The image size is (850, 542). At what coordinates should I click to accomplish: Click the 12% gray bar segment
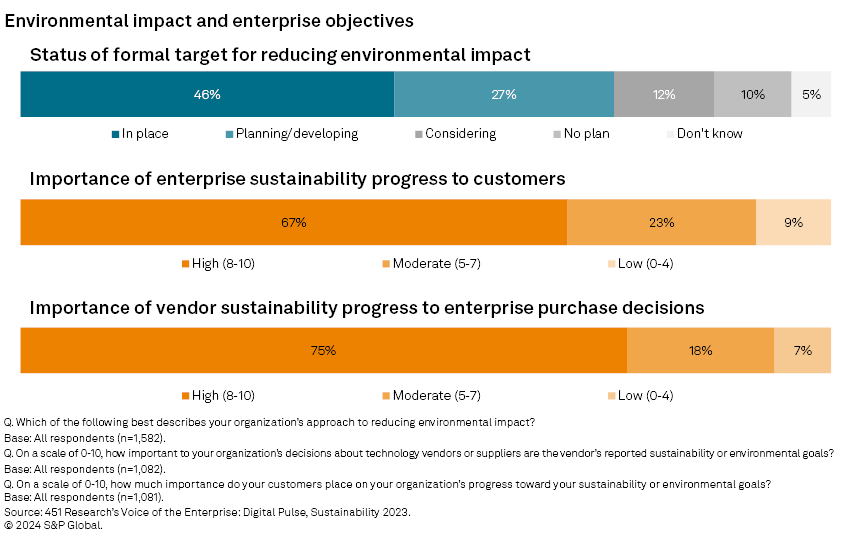(x=664, y=95)
